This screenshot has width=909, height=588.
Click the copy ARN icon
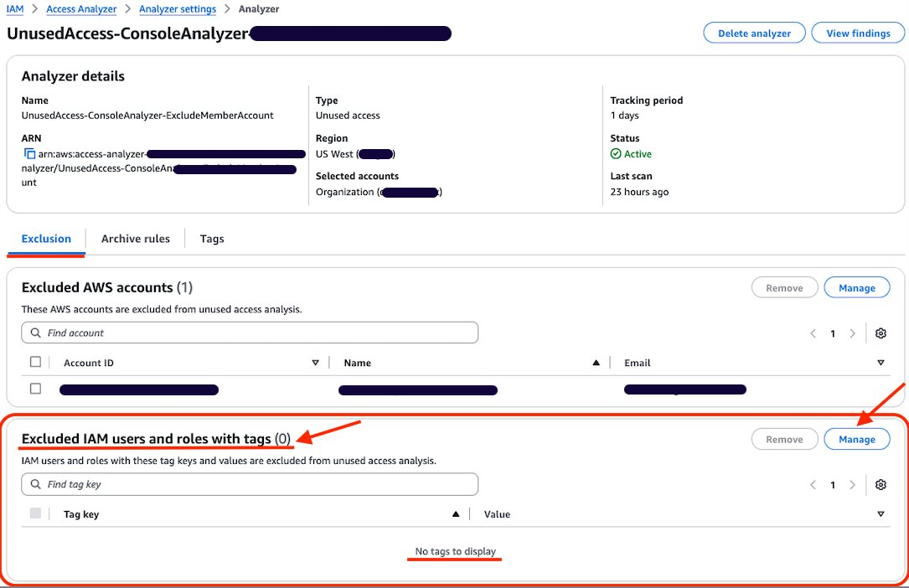(x=28, y=153)
